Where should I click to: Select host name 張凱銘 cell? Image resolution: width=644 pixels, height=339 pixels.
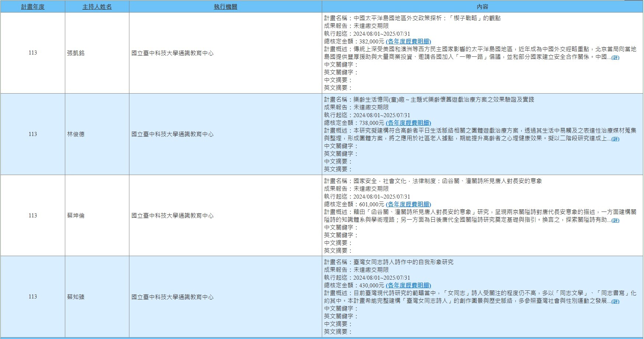click(x=76, y=53)
